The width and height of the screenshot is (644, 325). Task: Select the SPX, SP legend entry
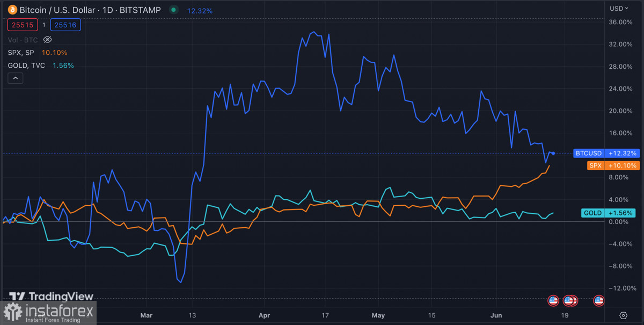[21, 53]
